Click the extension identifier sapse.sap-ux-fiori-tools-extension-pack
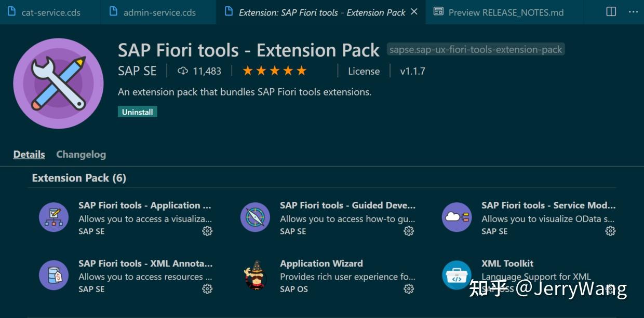The height and width of the screenshot is (318, 644). tap(476, 50)
